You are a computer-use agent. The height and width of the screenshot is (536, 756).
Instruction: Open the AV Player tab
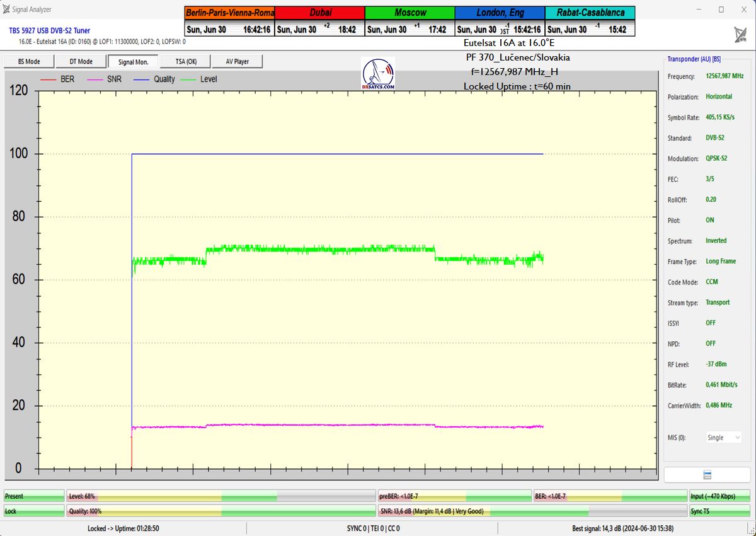point(237,61)
